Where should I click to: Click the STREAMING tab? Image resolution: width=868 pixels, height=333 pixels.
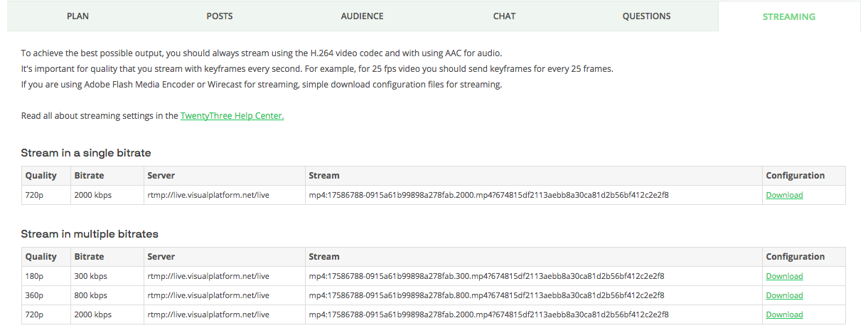click(x=789, y=16)
